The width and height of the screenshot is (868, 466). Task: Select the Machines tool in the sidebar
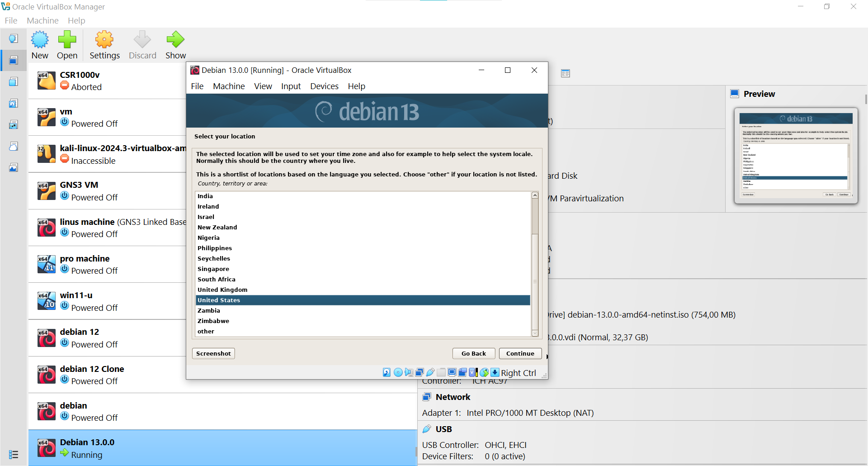coord(14,60)
